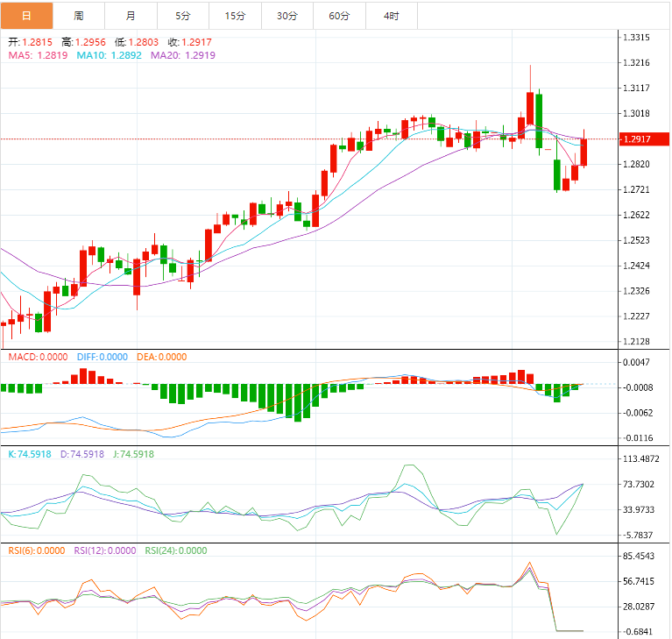Click the -0.0116 MACD axis label
672x639 pixels.
pos(637,438)
